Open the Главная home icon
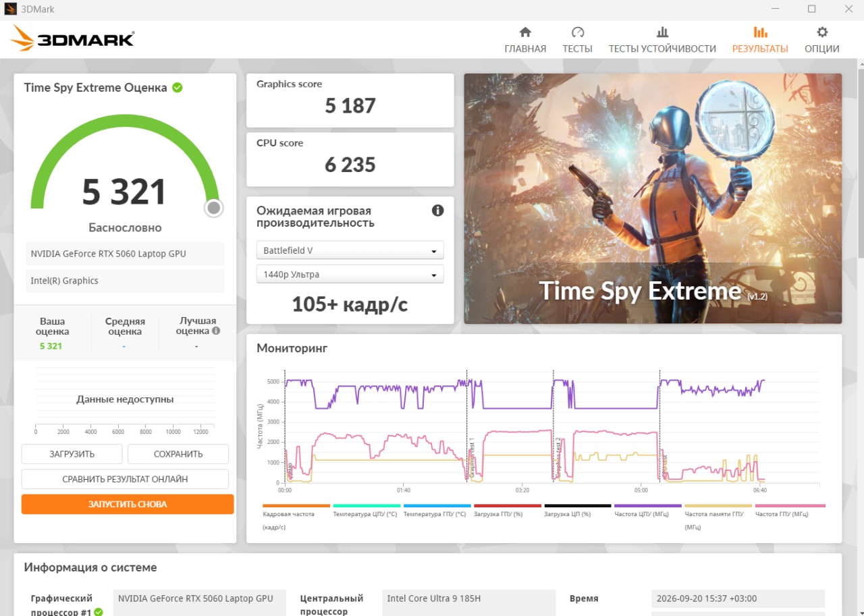The image size is (864, 616). (525, 32)
